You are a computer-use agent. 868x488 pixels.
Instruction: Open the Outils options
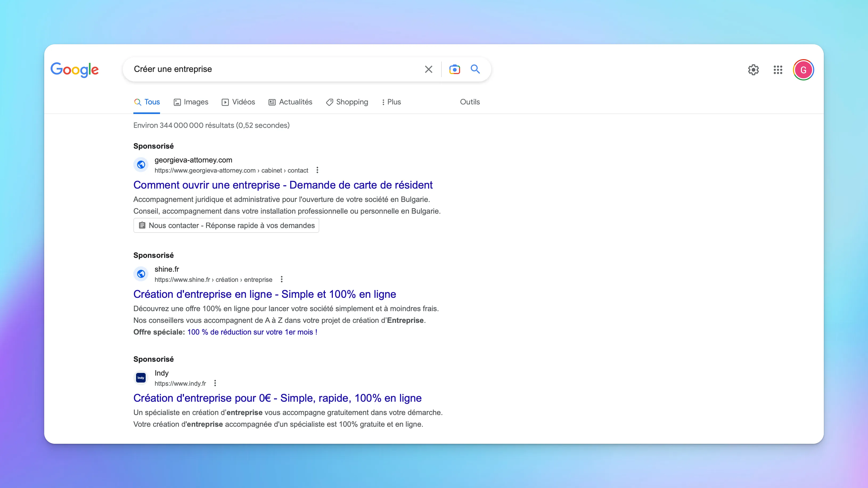470,102
